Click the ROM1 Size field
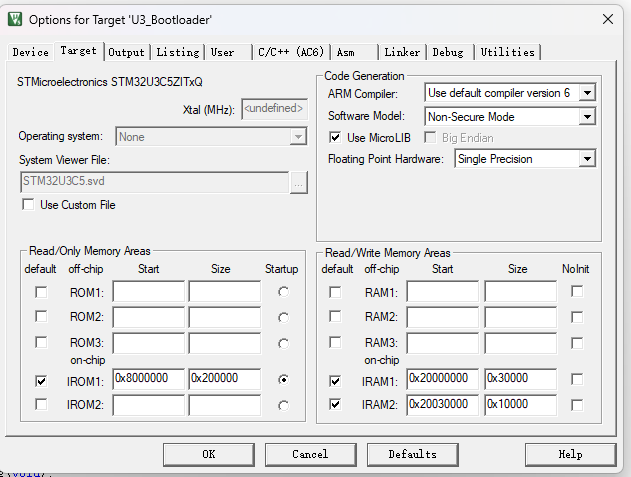The width and height of the screenshot is (631, 477). pos(225,291)
